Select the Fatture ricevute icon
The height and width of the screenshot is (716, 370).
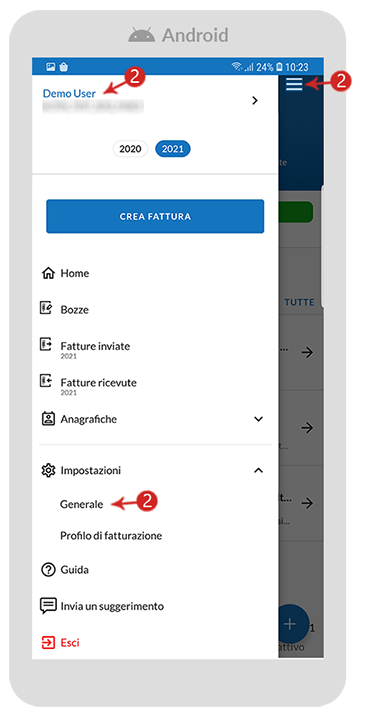tap(47, 381)
